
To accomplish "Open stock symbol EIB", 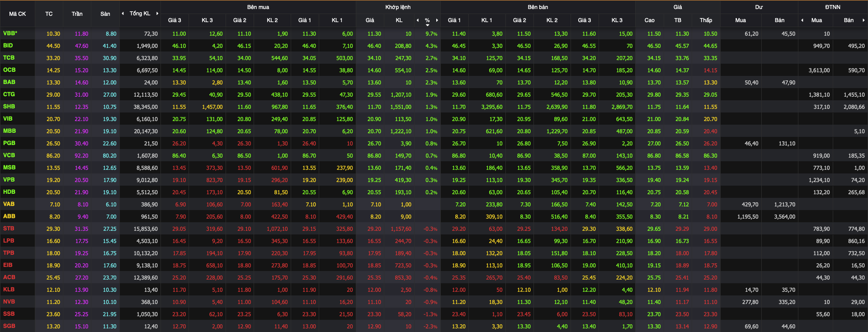I will (x=8, y=265).
